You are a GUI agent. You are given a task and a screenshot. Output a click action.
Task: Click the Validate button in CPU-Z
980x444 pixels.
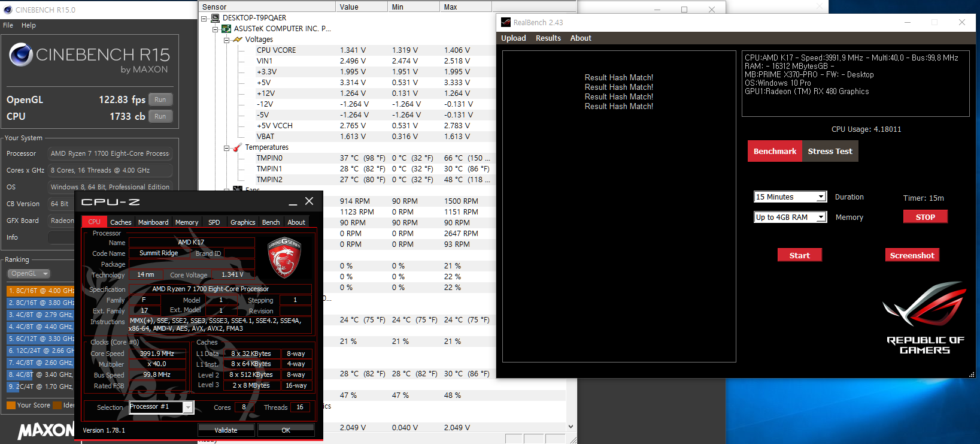point(226,430)
